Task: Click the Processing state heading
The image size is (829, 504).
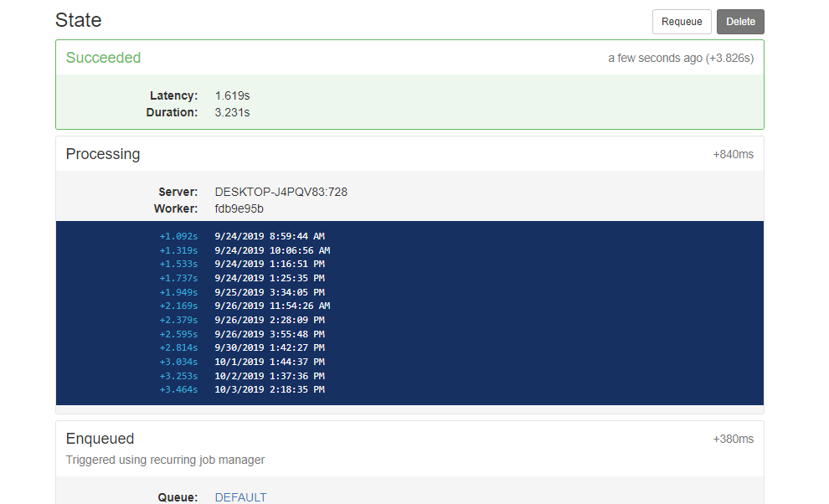Action: [x=103, y=154]
